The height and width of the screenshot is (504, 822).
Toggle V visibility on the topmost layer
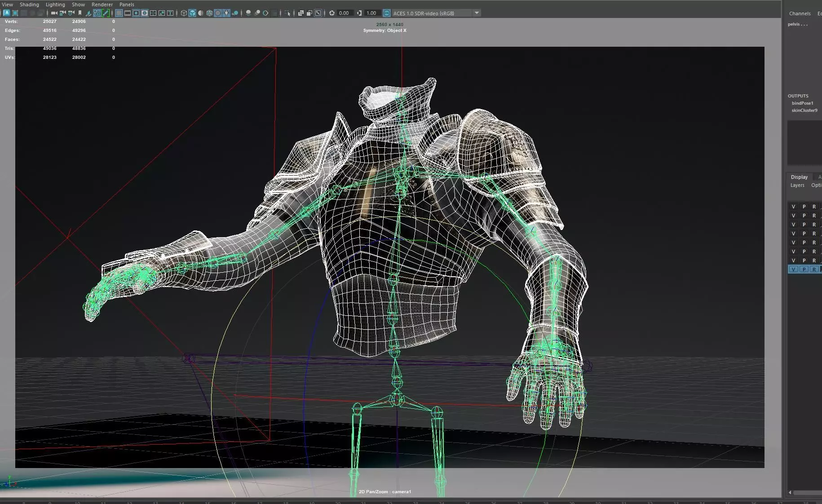point(793,207)
